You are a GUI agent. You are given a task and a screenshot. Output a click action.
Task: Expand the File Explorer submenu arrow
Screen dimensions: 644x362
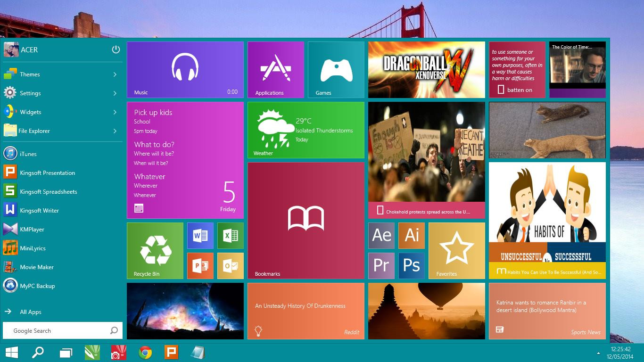pos(115,131)
